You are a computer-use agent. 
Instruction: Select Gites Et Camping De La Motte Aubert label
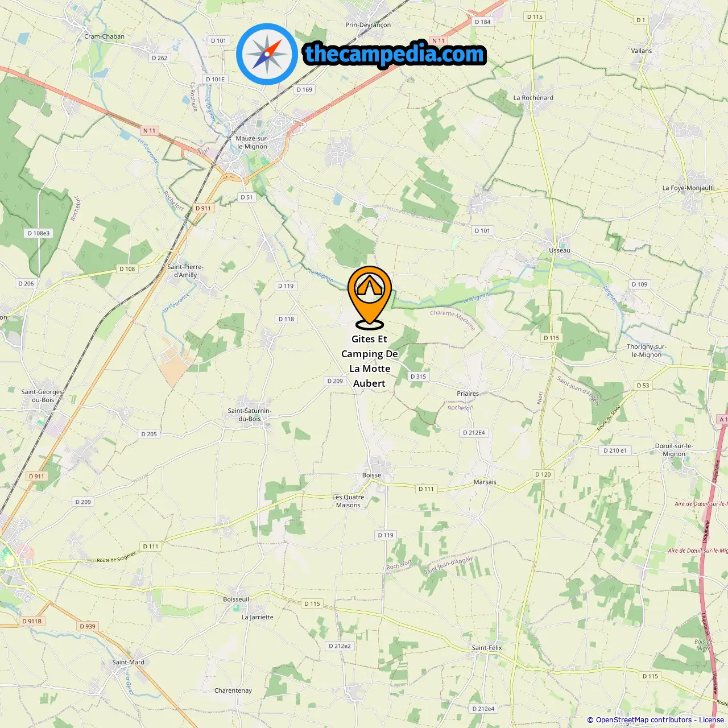(370, 361)
